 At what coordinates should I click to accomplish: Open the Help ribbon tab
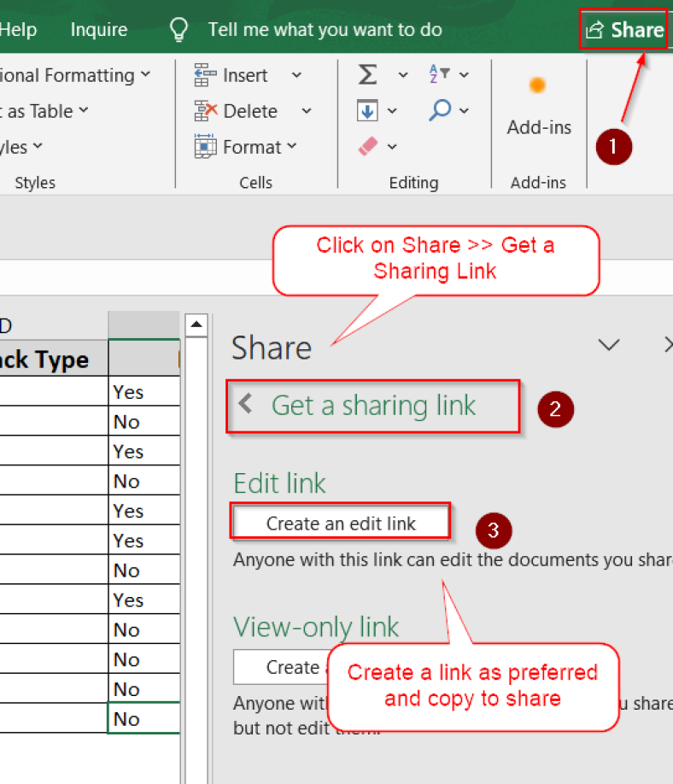[x=18, y=30]
